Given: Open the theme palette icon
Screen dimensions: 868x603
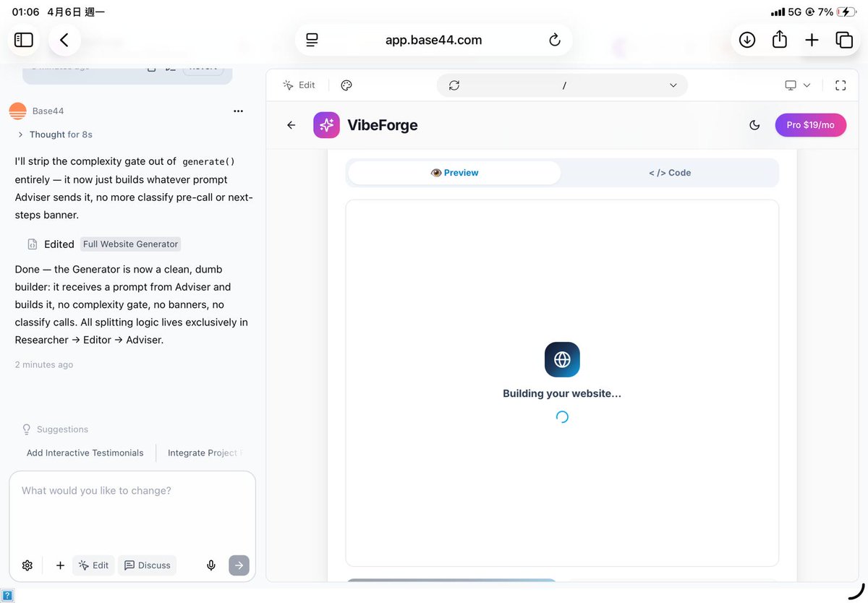Looking at the screenshot, I should [x=346, y=85].
